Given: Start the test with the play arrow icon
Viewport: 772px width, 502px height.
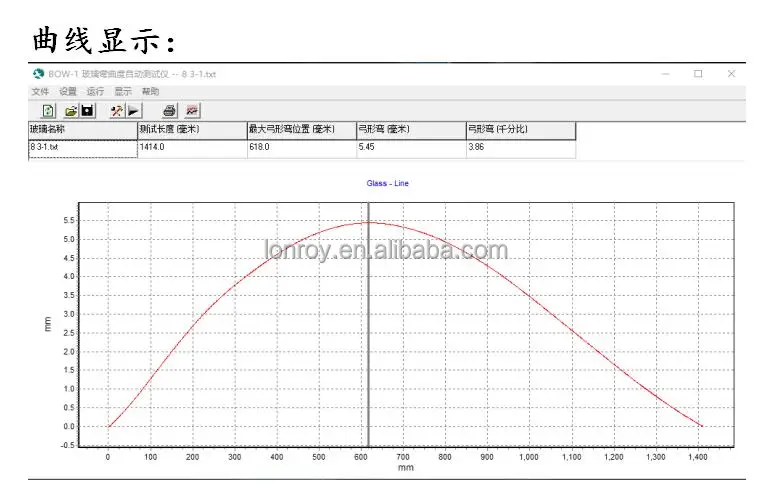Looking at the screenshot, I should (x=133, y=111).
